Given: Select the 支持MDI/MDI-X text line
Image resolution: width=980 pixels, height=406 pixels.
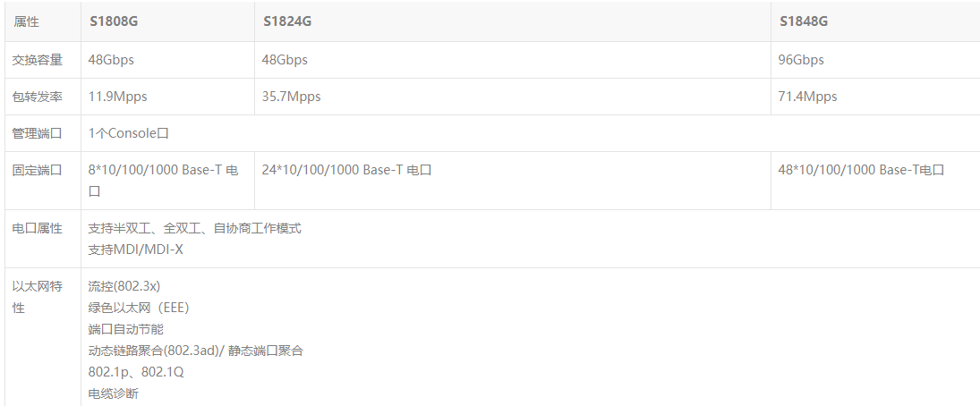Looking at the screenshot, I should pos(135,250).
